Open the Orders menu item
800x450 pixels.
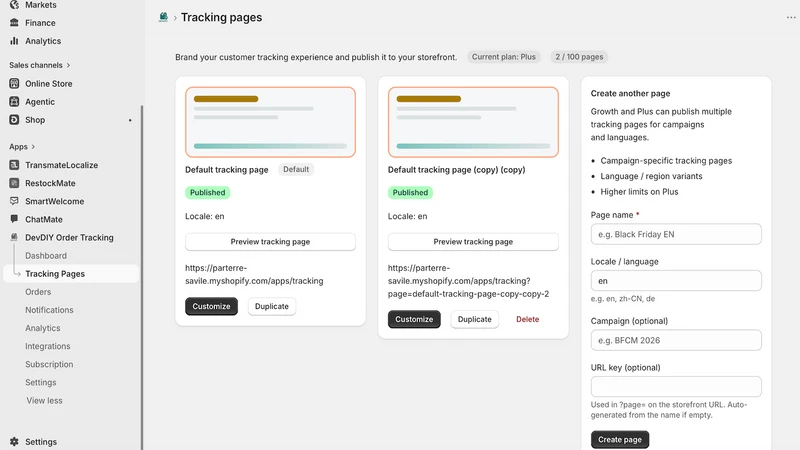pos(38,292)
